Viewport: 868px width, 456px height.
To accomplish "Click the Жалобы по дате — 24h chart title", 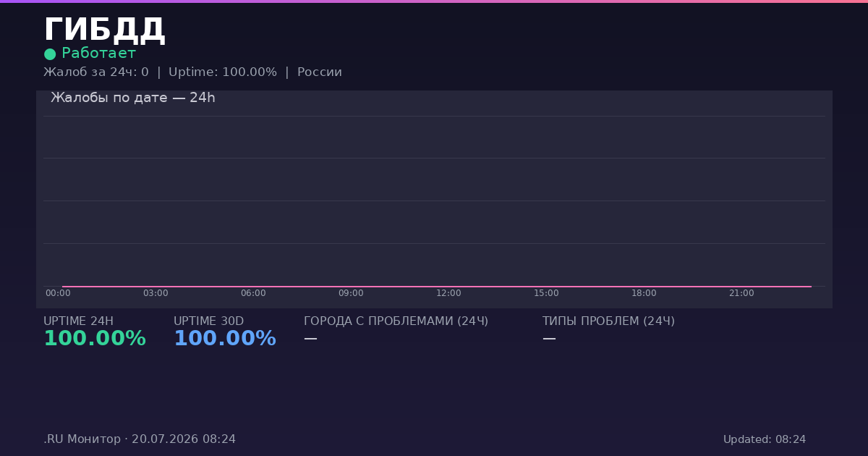I will 133,98.
